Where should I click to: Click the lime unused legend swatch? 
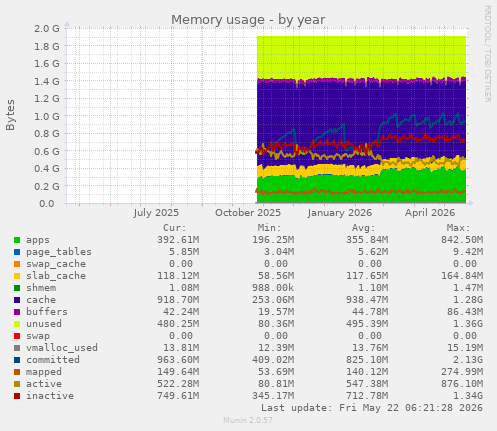coord(17,324)
